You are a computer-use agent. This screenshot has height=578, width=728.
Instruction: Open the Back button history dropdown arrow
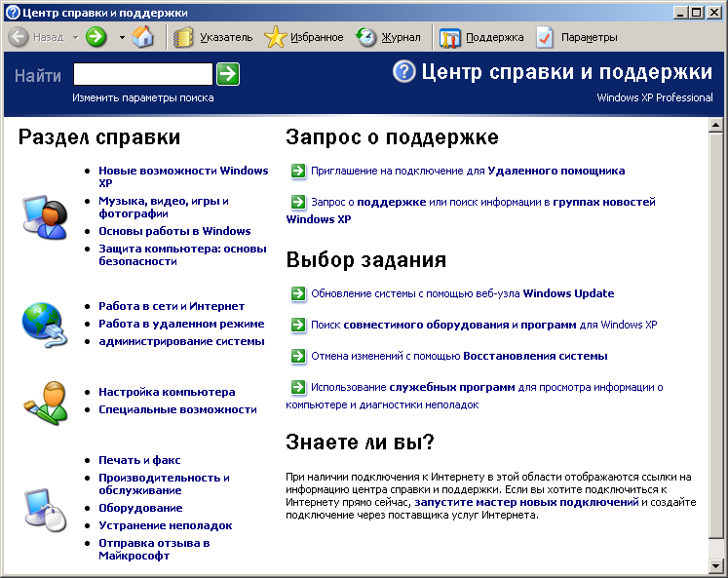(76, 38)
